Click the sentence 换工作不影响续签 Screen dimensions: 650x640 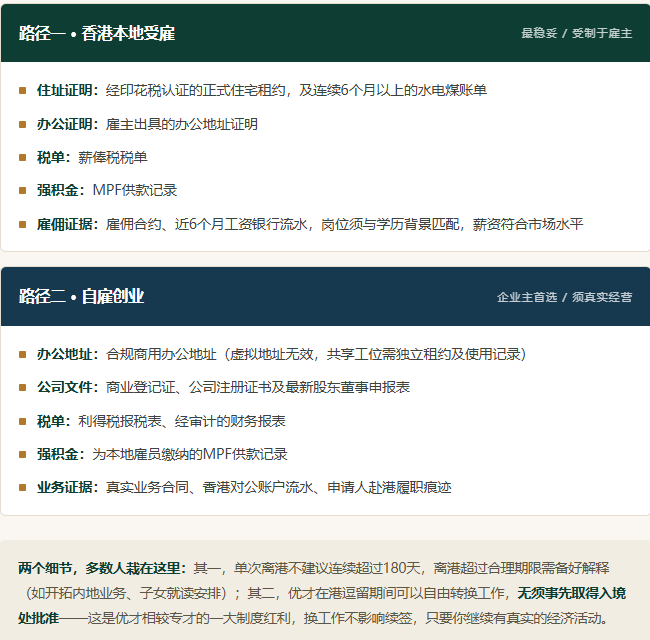pos(358,618)
